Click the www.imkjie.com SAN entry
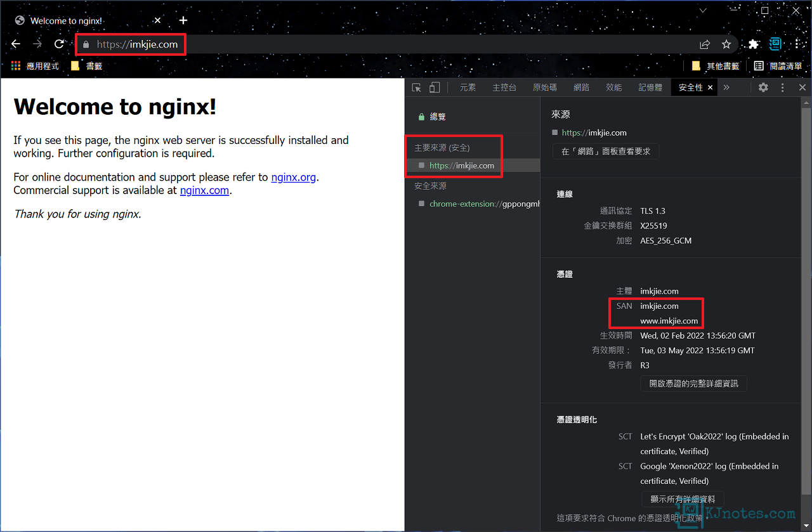 coord(669,321)
